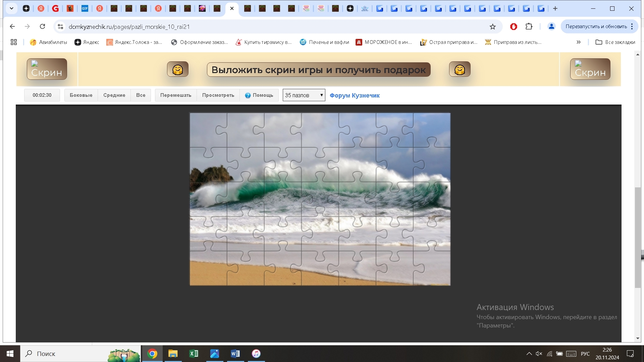Image resolution: width=644 pixels, height=362 pixels.
Task: Open the Форум Кузнечик link
Action: pyautogui.click(x=355, y=96)
